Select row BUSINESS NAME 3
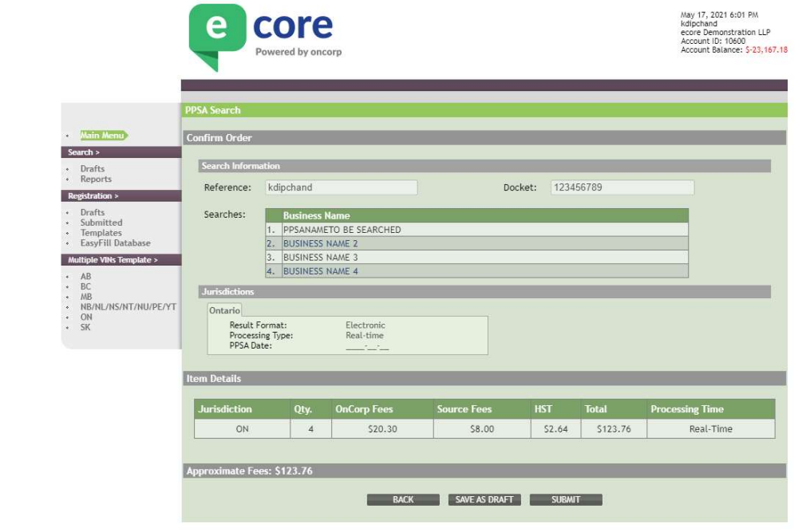Image resolution: width=810 pixels, height=532 pixels. (476, 257)
